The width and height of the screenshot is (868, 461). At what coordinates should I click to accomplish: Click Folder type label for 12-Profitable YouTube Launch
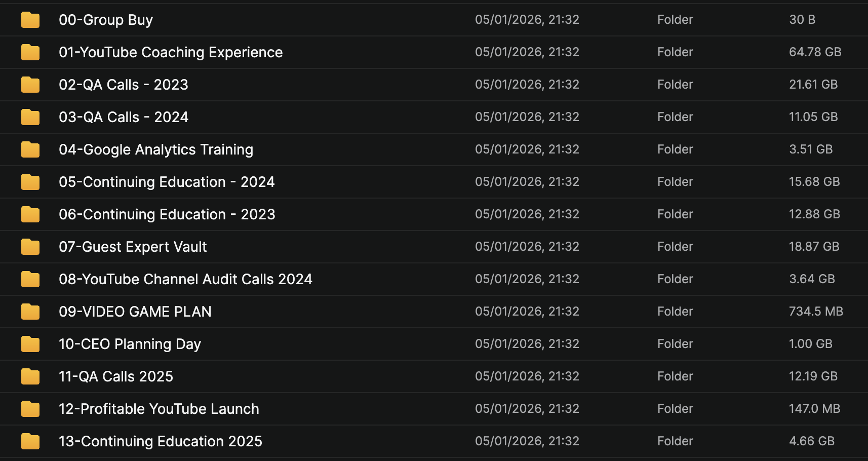coord(675,409)
